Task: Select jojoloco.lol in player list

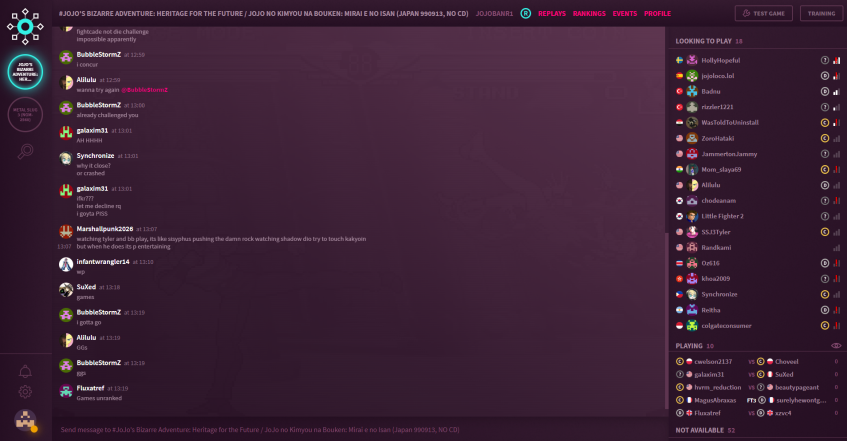Action: point(717,76)
